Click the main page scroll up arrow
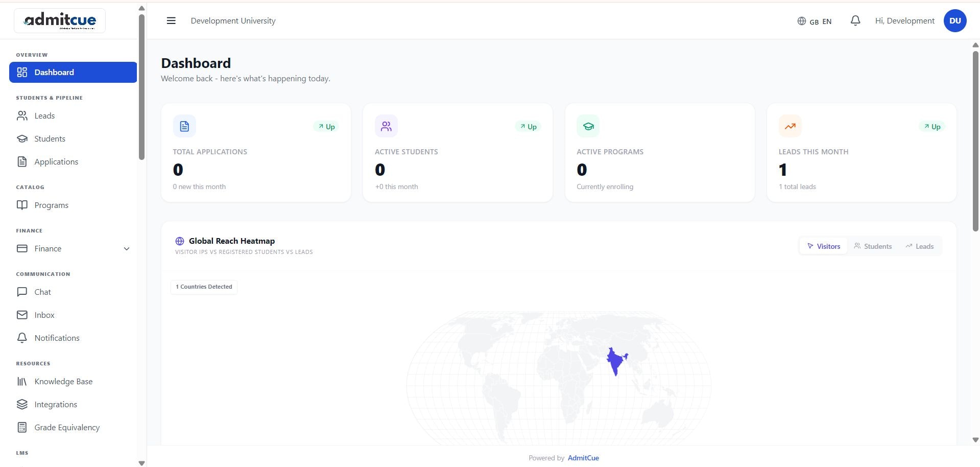 (975, 45)
